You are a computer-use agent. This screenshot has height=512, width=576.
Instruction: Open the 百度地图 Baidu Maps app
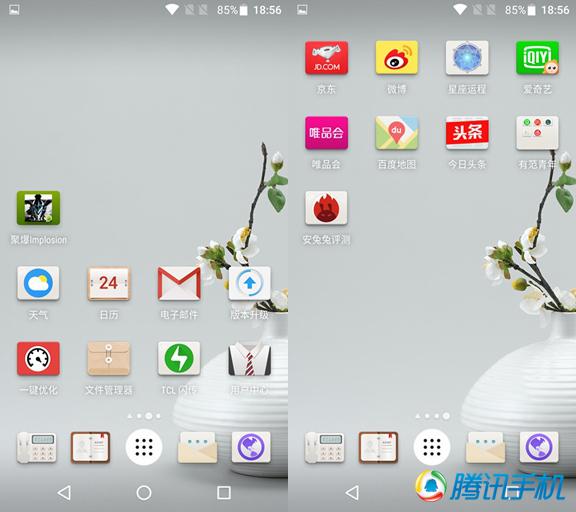(397, 133)
